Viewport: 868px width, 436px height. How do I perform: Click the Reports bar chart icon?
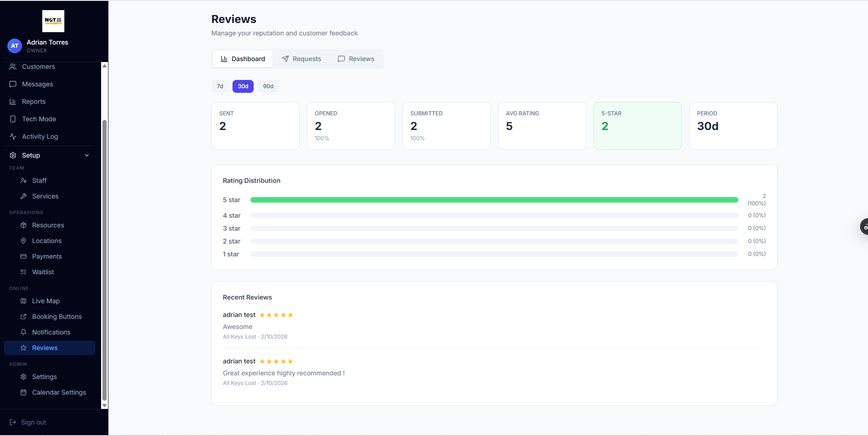point(13,102)
